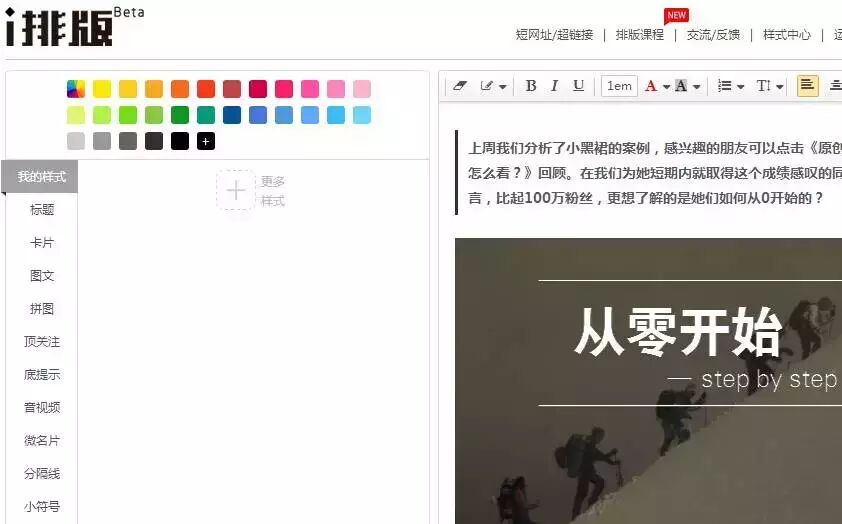Image resolution: width=842 pixels, height=524 pixels.
Task: Select the 标题 style category
Action: pos(42,209)
